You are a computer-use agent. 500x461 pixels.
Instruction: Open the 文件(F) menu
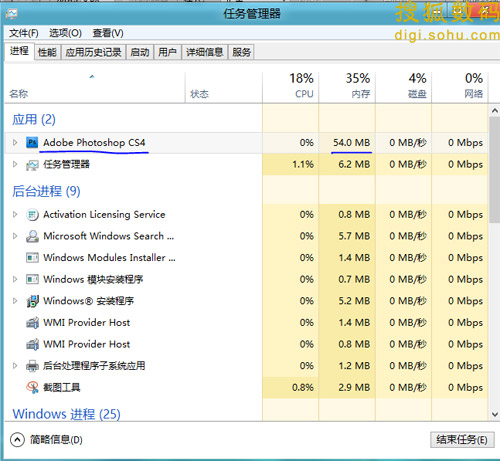tap(24, 33)
